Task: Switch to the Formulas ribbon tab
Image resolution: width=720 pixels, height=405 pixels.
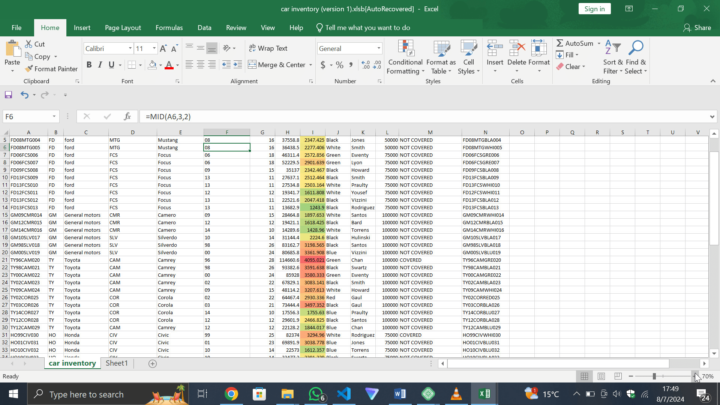Action: [x=169, y=28]
